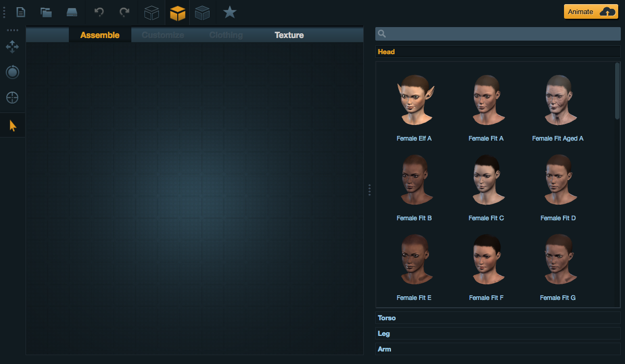
Task: Click the Save drive icon
Action: click(x=72, y=12)
